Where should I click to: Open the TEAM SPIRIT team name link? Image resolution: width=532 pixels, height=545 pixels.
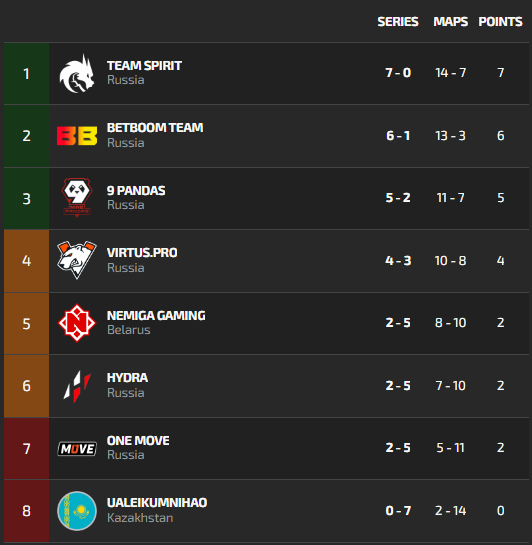coord(144,66)
